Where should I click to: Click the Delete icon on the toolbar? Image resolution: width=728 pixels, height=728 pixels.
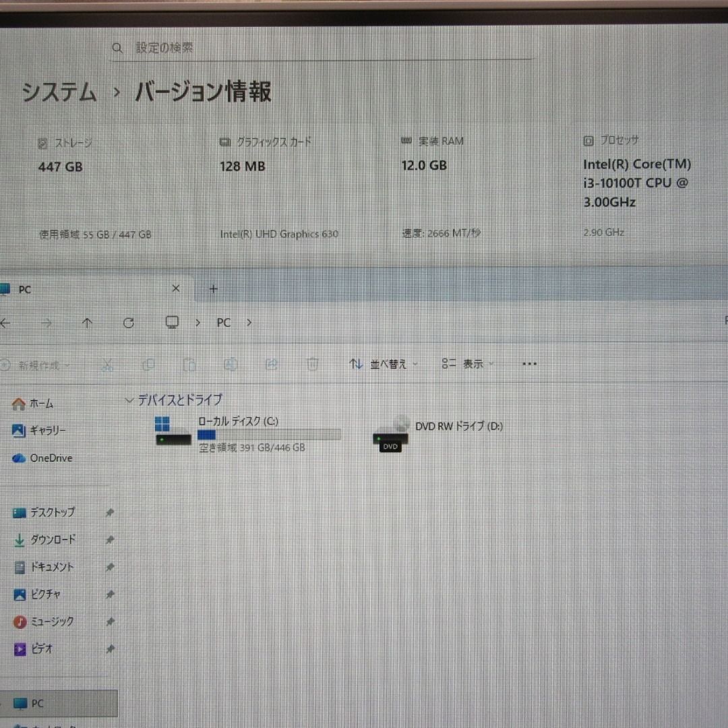click(x=312, y=364)
